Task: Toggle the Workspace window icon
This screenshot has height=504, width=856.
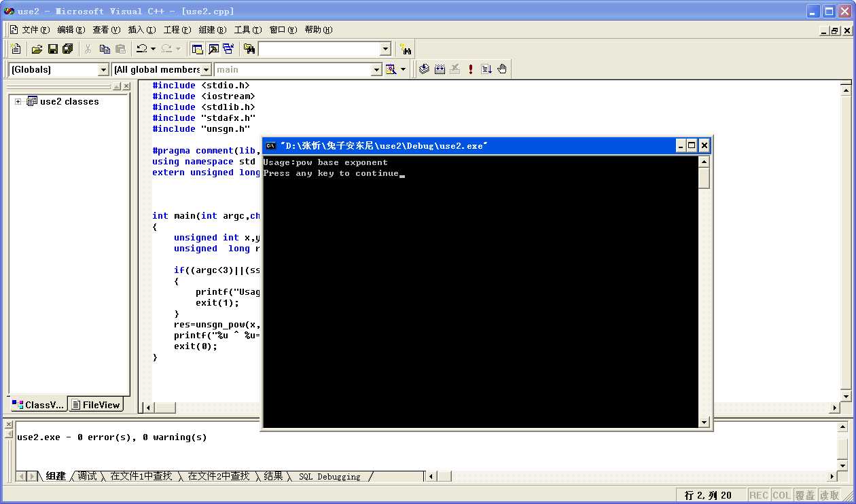Action: pos(198,49)
